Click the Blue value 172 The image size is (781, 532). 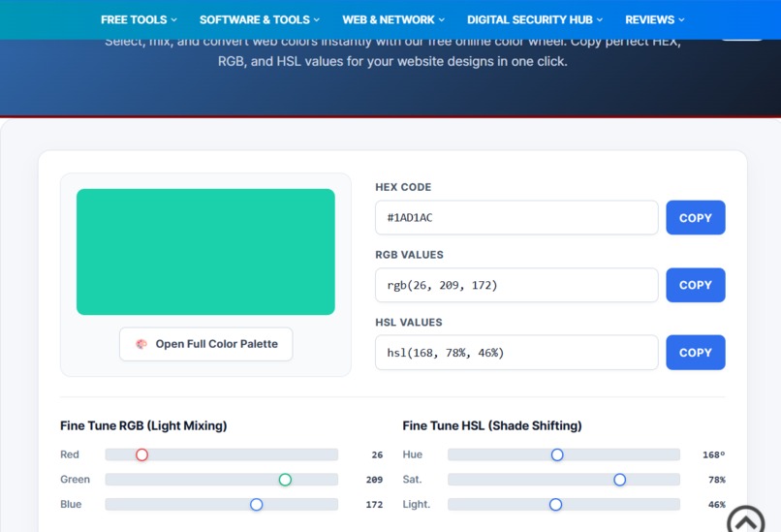(374, 505)
